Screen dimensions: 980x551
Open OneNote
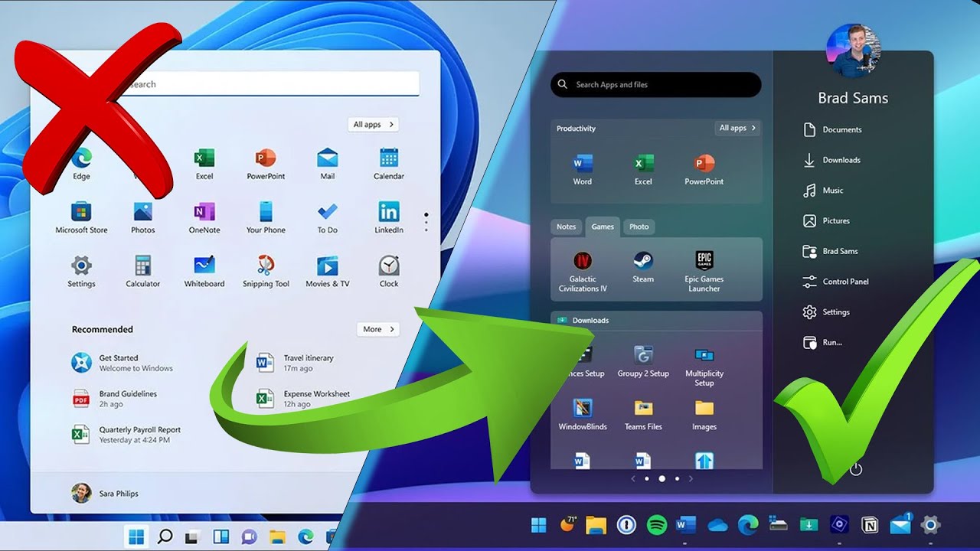tap(204, 217)
